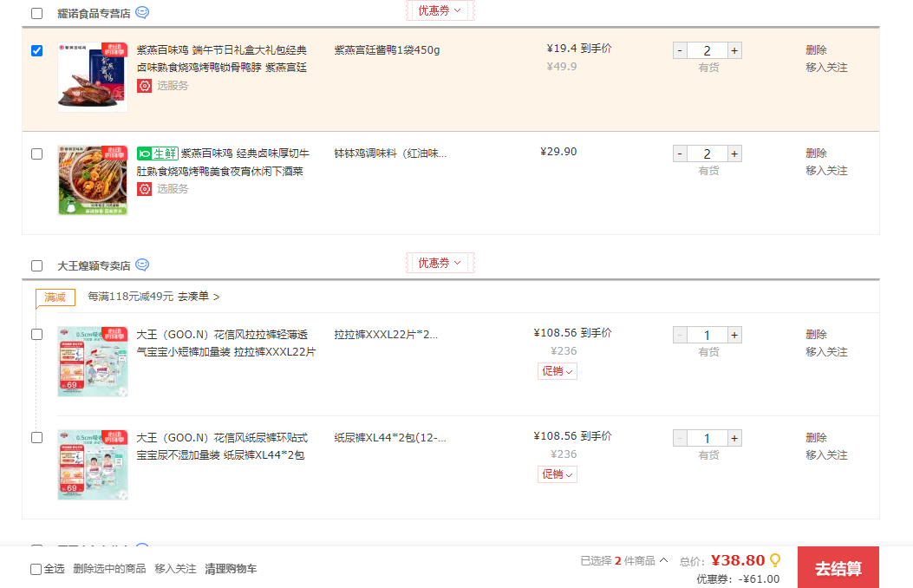The height and width of the screenshot is (588, 913).
Task: Check the 拉拉裤XXXL22片 item checkbox
Action: (x=36, y=334)
